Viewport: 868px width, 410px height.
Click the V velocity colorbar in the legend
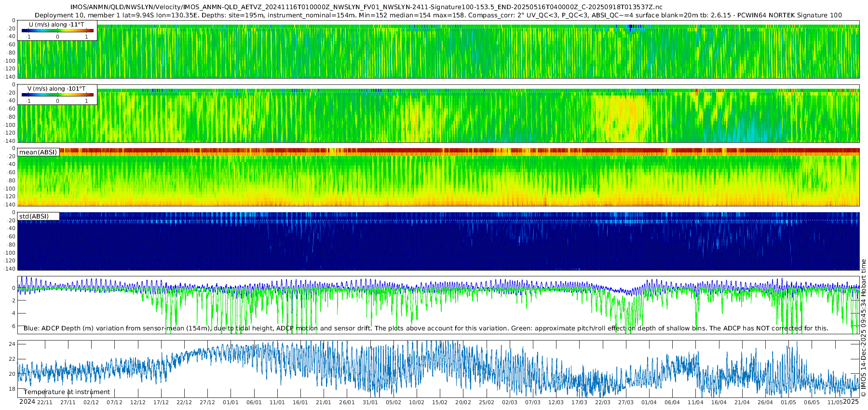pyautogui.click(x=57, y=95)
